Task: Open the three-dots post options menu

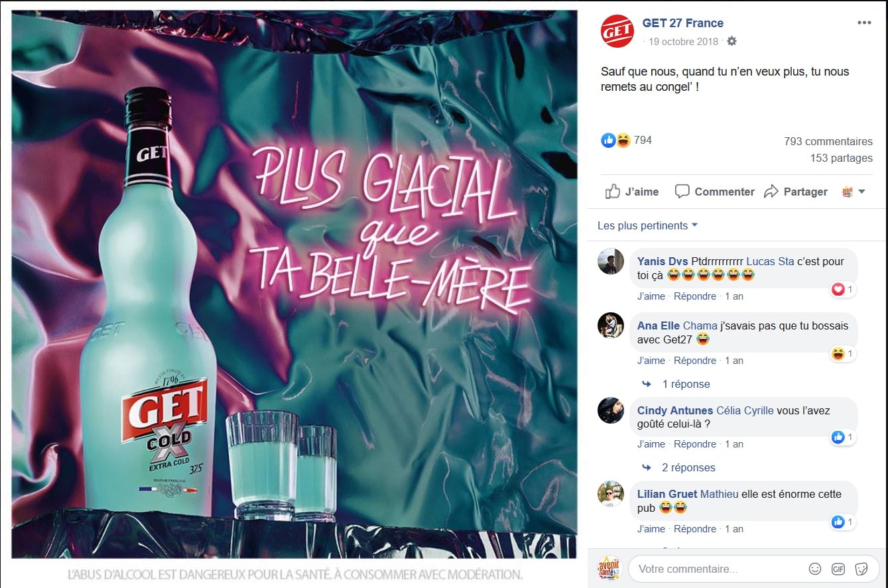Action: pos(864,23)
